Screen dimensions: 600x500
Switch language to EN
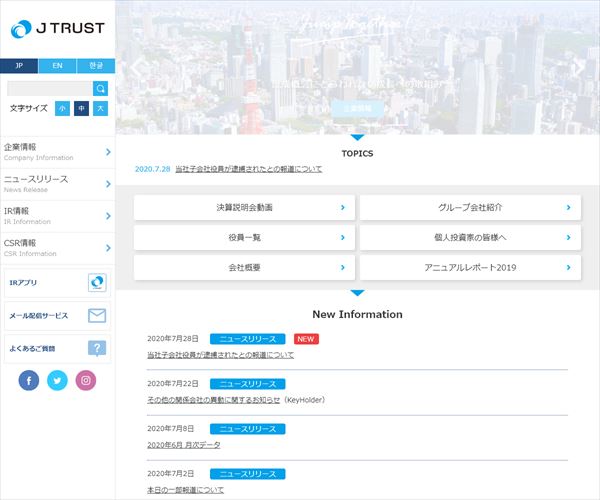(57, 66)
